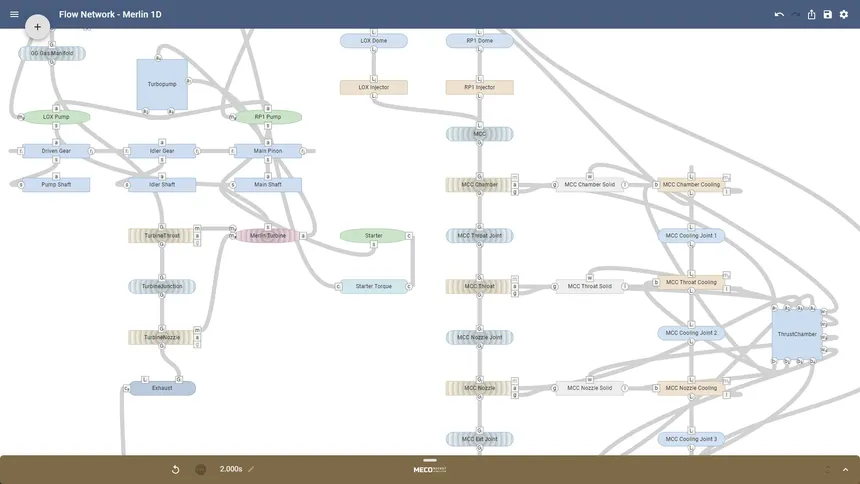The width and height of the screenshot is (860, 484).
Task: Click the 'c' port right of Starter
Action: pos(409,235)
